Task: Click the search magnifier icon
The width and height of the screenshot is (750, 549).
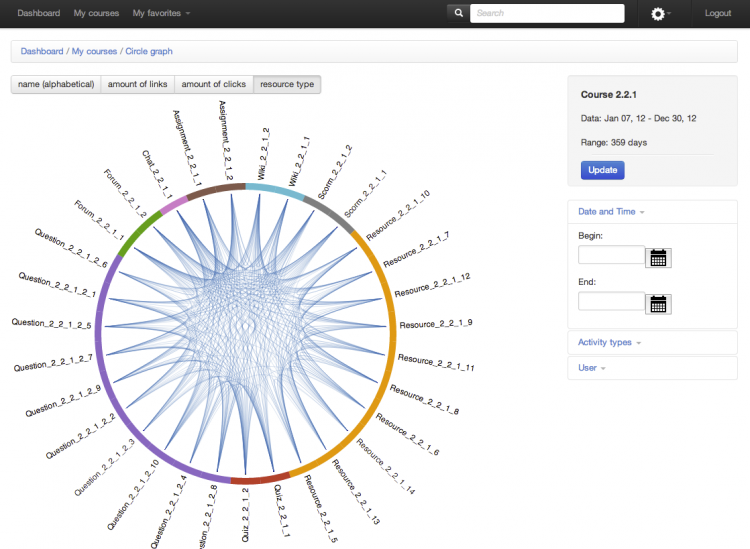Action: 459,13
